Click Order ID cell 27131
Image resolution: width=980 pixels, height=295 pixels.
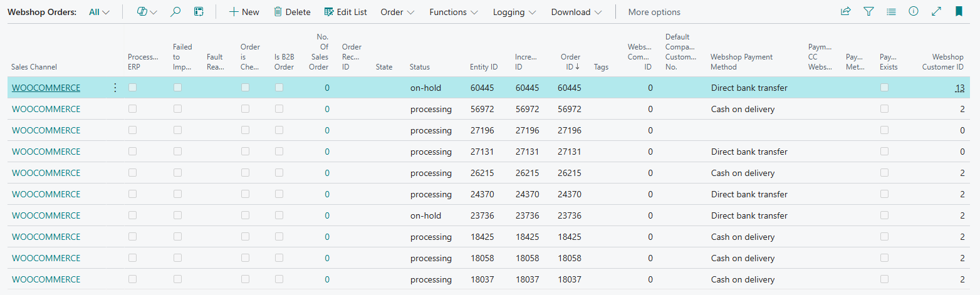point(570,152)
